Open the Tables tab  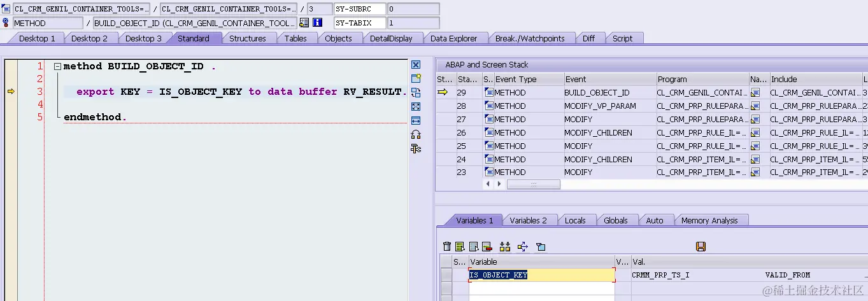pyautogui.click(x=295, y=38)
